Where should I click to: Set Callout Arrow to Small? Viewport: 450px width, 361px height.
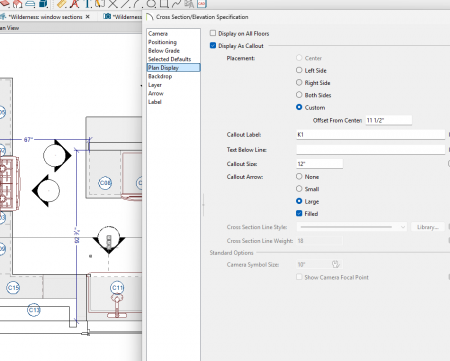299,189
